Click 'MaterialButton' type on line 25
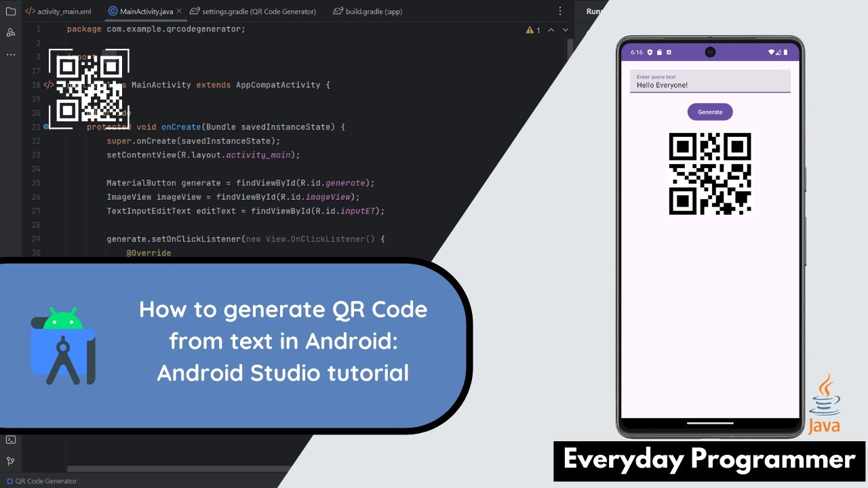868x488 pixels. point(141,183)
